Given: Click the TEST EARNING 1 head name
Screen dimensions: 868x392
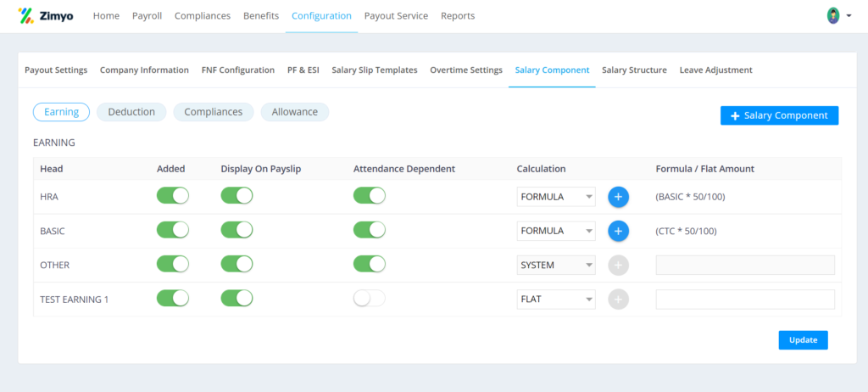Looking at the screenshot, I should (x=75, y=300).
